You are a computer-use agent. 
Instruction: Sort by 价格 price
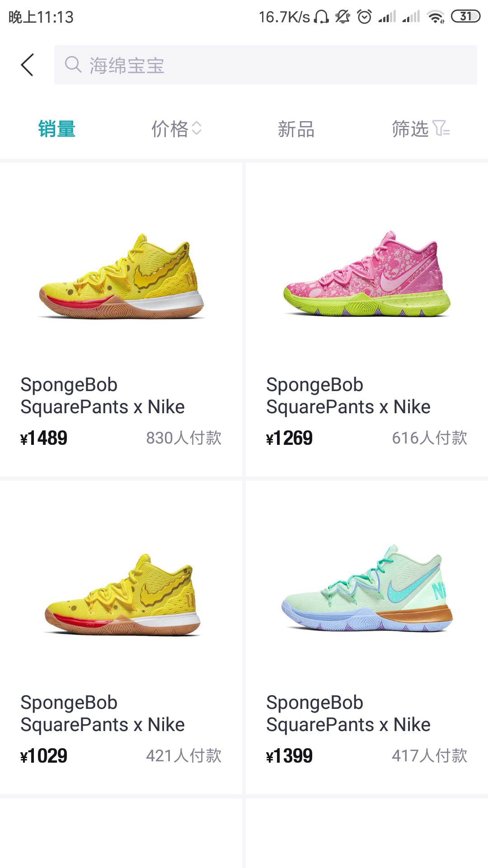click(170, 129)
